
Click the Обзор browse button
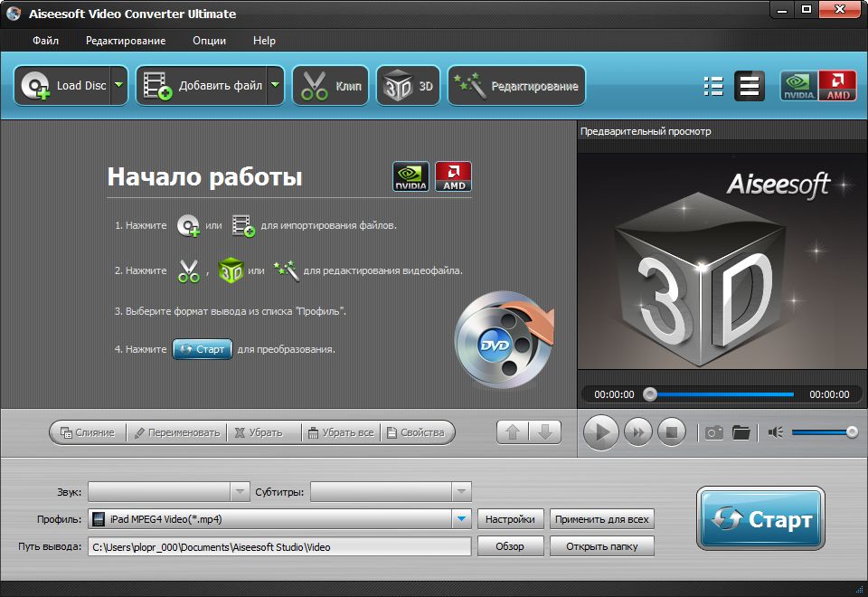click(510, 546)
